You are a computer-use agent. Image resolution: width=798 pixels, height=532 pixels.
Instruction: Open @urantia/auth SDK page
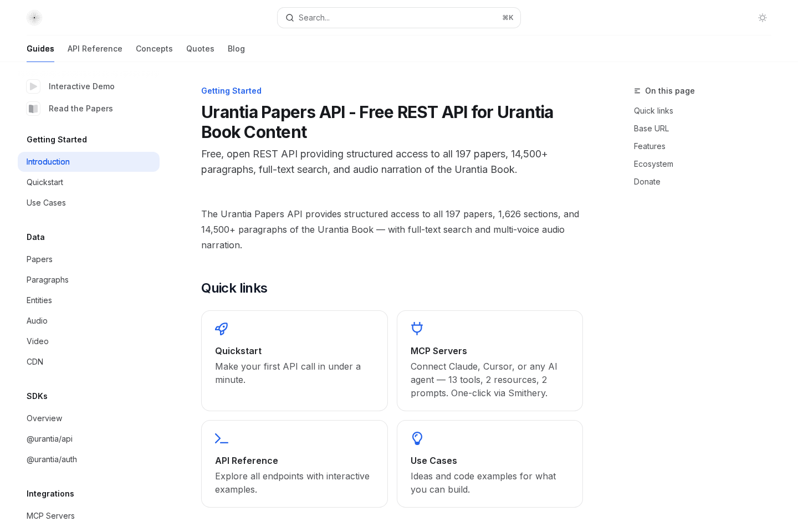[x=52, y=459]
